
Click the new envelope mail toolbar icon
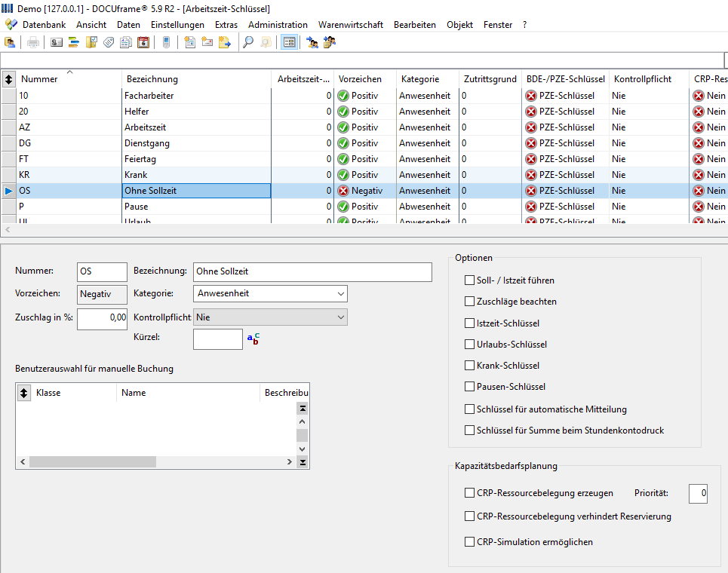pyautogui.click(x=207, y=43)
